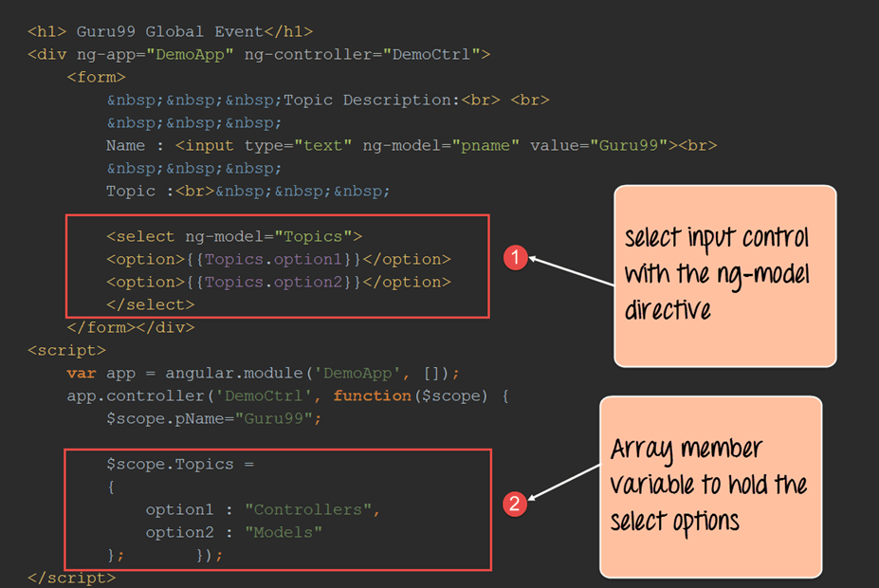
Task: Click the h1 'Guru99 Global Event' heading line
Action: [x=171, y=31]
